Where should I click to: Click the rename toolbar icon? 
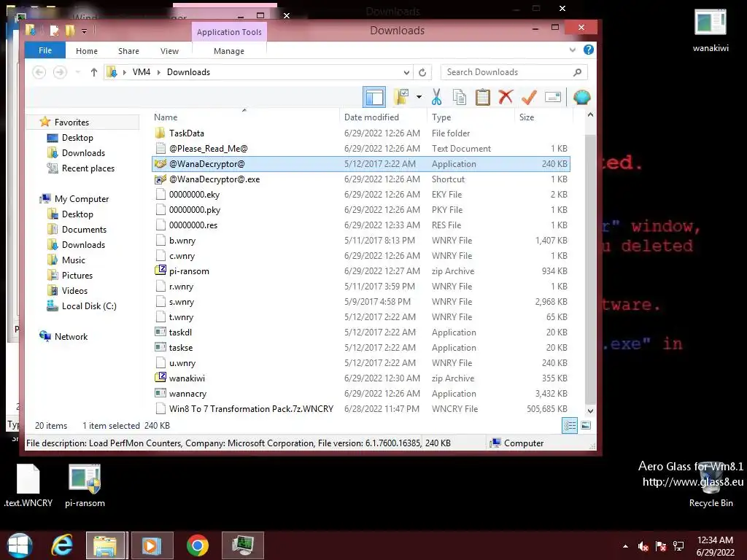pos(553,97)
